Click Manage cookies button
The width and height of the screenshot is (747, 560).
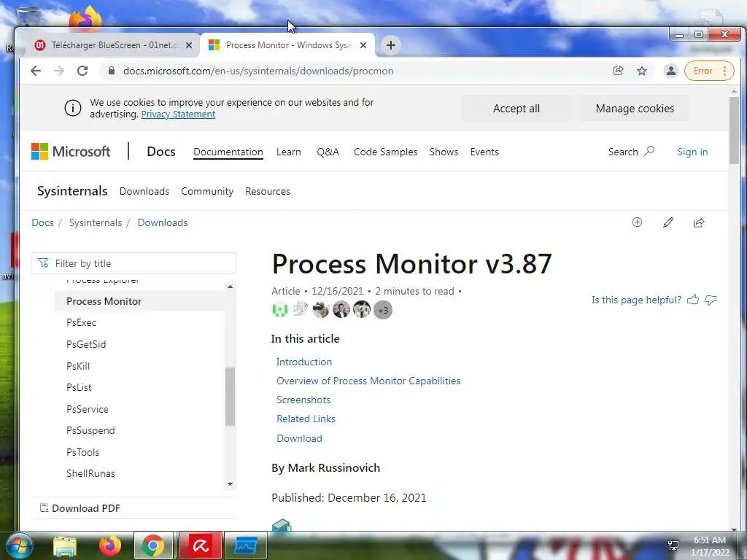tap(635, 109)
